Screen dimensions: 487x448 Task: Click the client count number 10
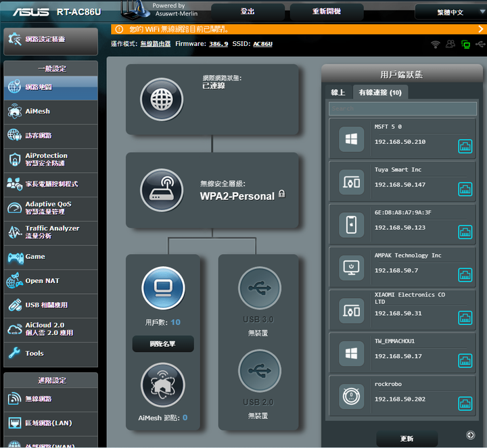(175, 322)
